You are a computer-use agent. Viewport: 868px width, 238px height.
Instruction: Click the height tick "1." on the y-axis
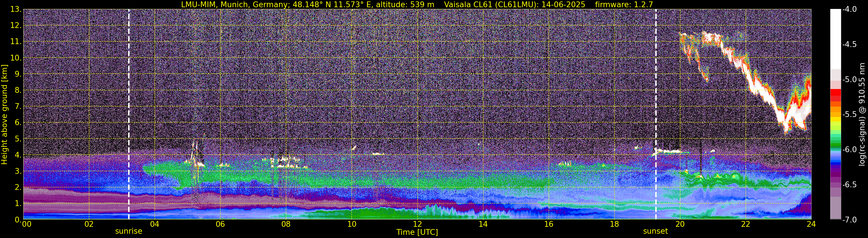[x=18, y=204]
